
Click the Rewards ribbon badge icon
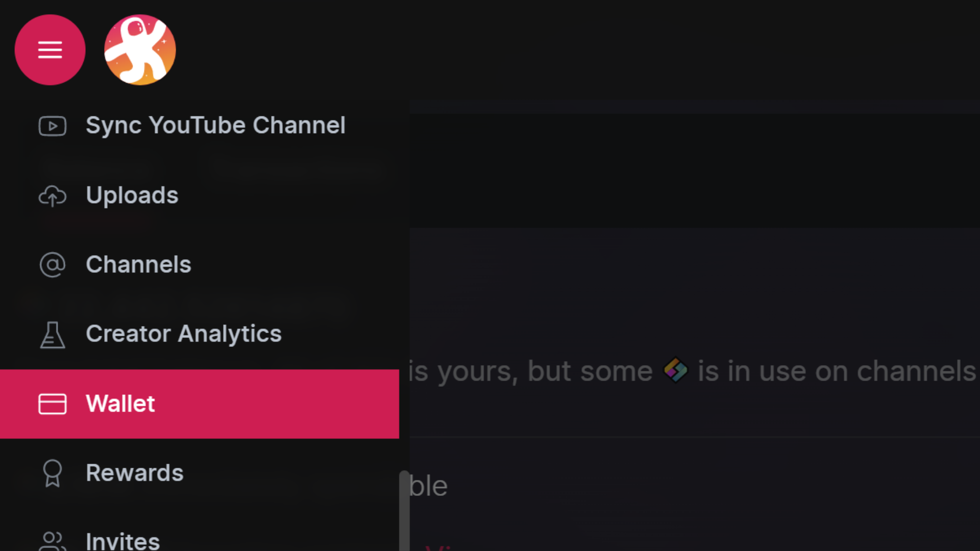[x=53, y=473]
